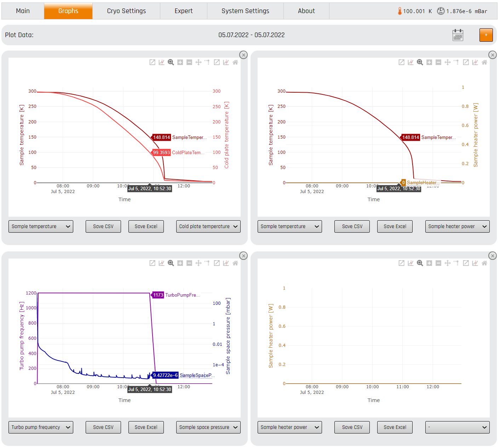
Task: Close the turbo pump frequency graph panel
Action: click(x=243, y=256)
